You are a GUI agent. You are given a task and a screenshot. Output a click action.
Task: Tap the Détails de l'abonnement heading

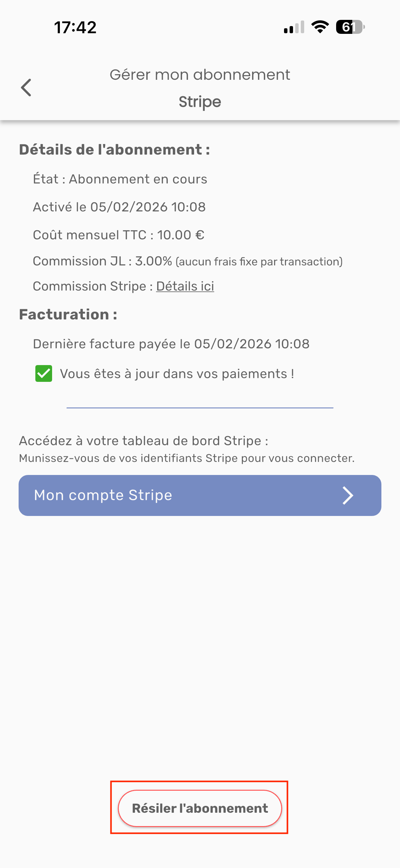coord(114,150)
